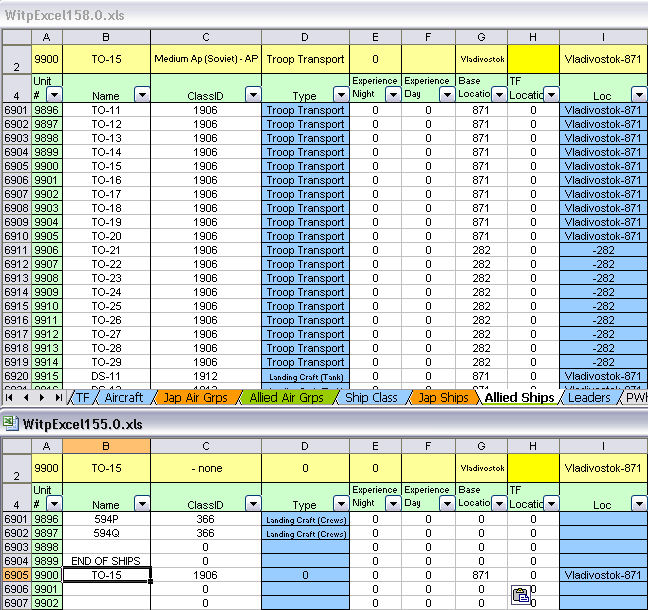Open Type filter dropdown in upper window

coord(341,95)
